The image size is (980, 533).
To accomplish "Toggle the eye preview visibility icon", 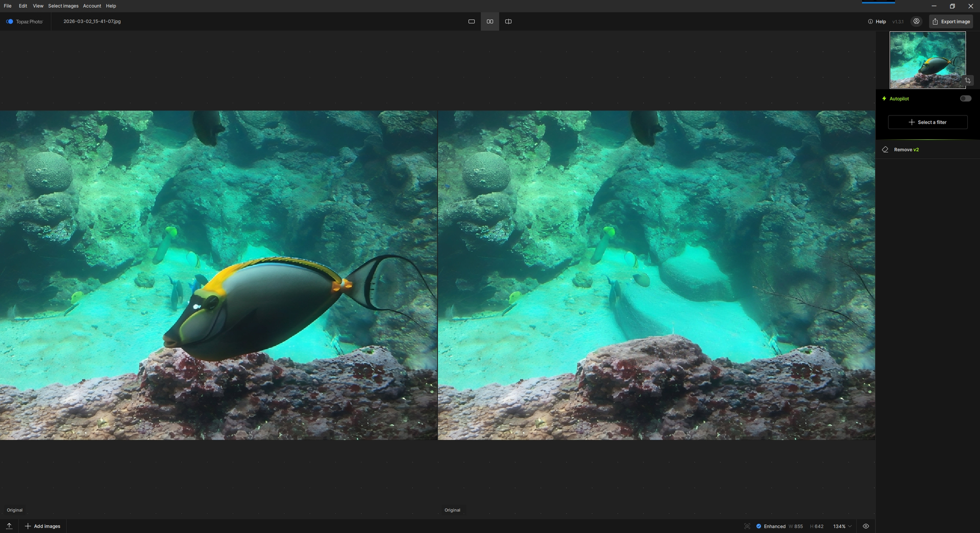I will [866, 526].
